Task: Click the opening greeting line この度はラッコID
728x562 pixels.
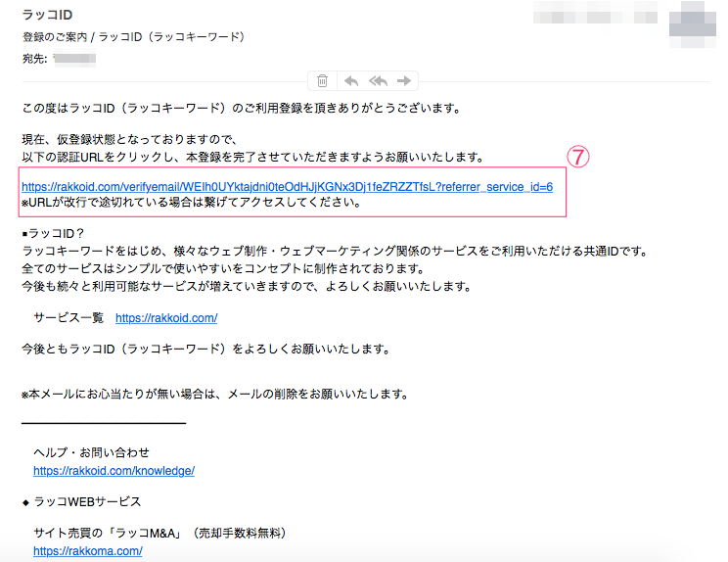Action: pos(242,109)
